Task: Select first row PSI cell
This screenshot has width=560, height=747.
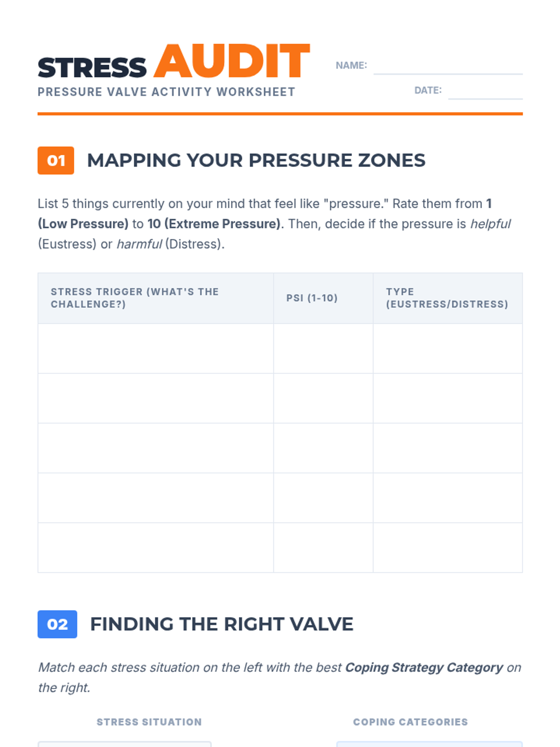Action: click(323, 348)
